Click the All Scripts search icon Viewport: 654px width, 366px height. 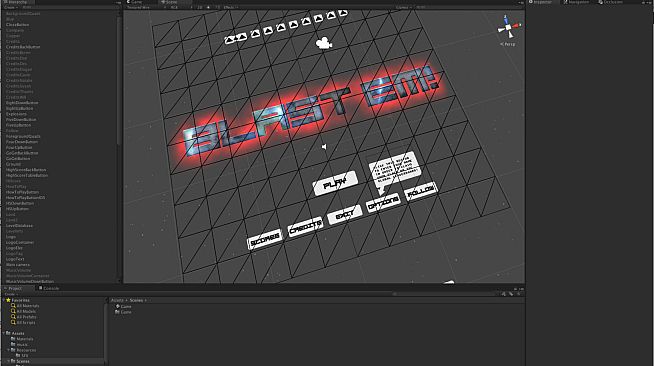pyautogui.click(x=13, y=322)
